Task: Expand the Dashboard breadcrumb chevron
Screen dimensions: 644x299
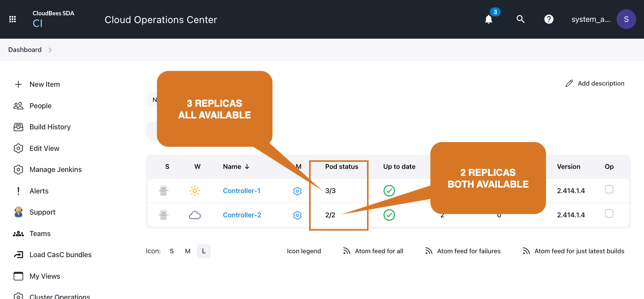Action: (x=50, y=50)
